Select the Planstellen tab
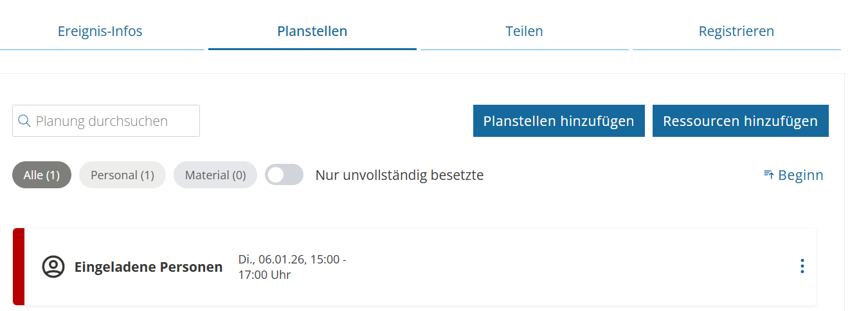 click(312, 31)
